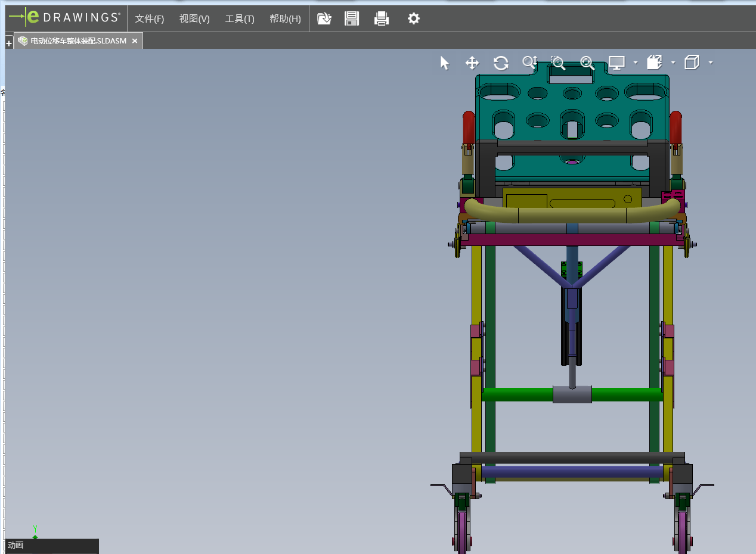The height and width of the screenshot is (554, 756).
Task: Expand the view orientation dropdown arrow
Action: click(x=673, y=63)
